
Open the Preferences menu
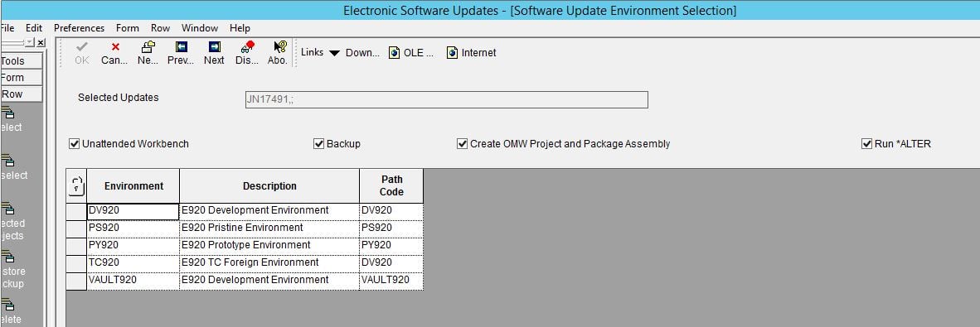(x=80, y=28)
